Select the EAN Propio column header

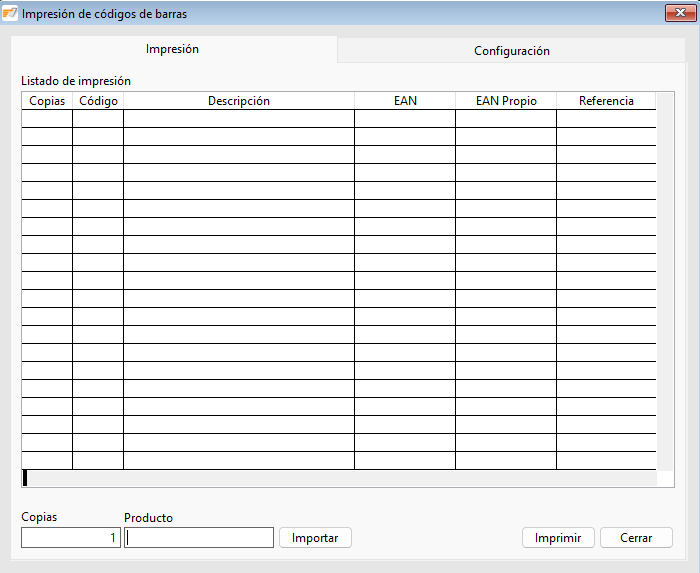click(x=506, y=101)
